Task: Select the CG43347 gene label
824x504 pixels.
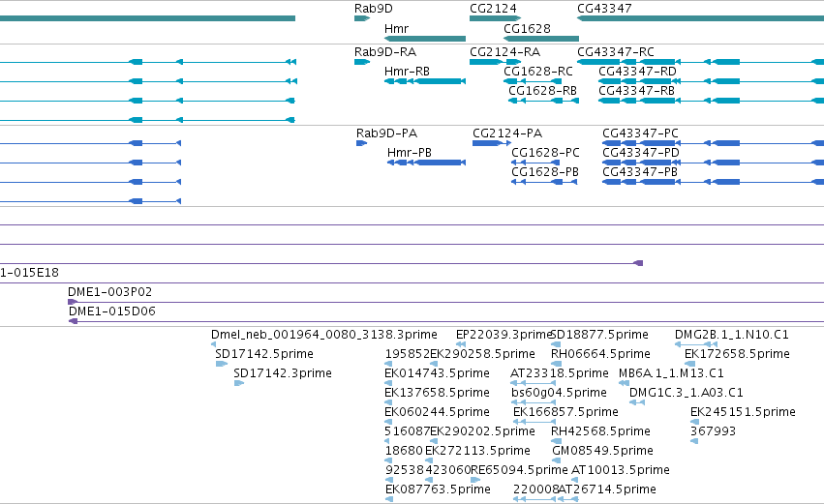Action: click(x=604, y=9)
